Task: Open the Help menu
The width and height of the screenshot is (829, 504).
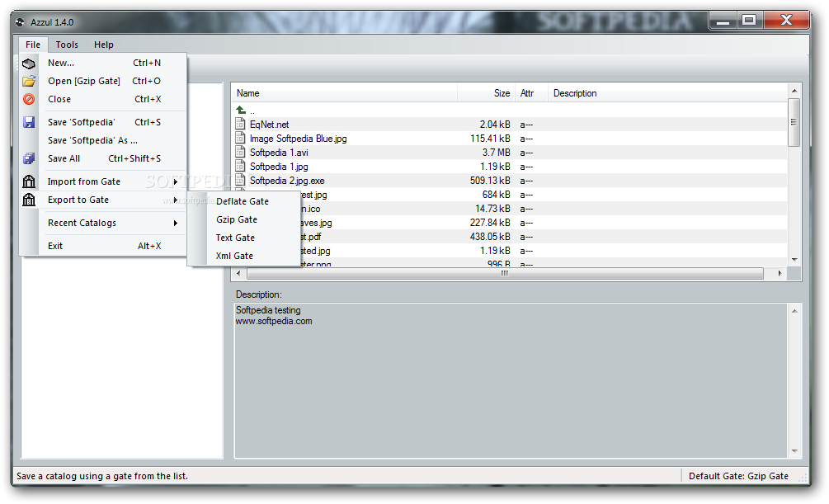Action: click(104, 45)
